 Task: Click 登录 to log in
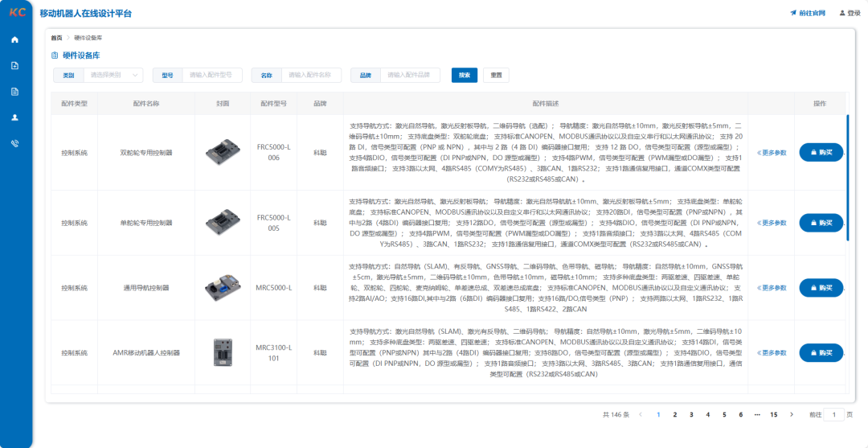[850, 13]
